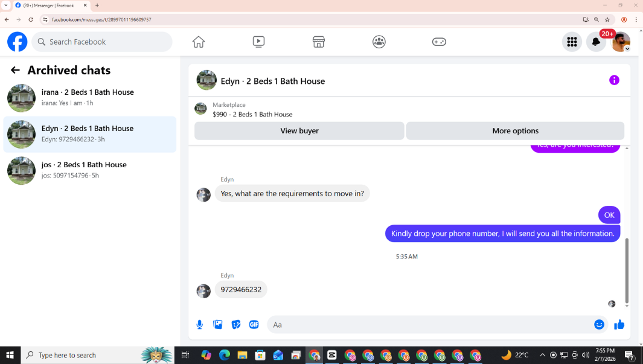The image size is (643, 364).
Task: Click Edyn's avatar beside phone number message
Action: click(x=203, y=291)
